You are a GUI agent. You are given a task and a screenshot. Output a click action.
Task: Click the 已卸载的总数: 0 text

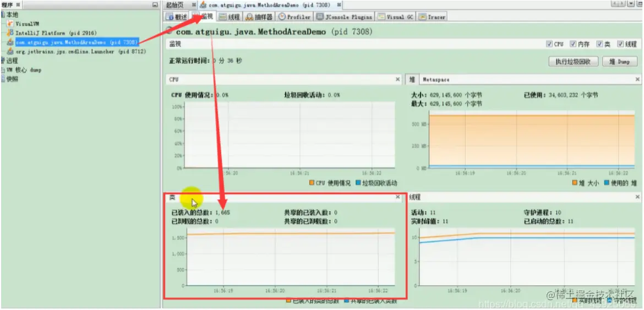[x=195, y=221]
